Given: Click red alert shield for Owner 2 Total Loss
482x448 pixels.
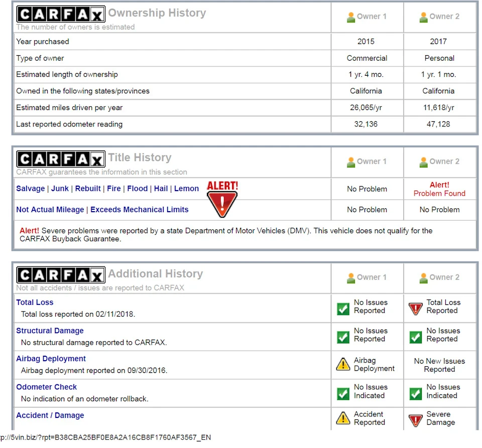Looking at the screenshot, I should [x=416, y=309].
